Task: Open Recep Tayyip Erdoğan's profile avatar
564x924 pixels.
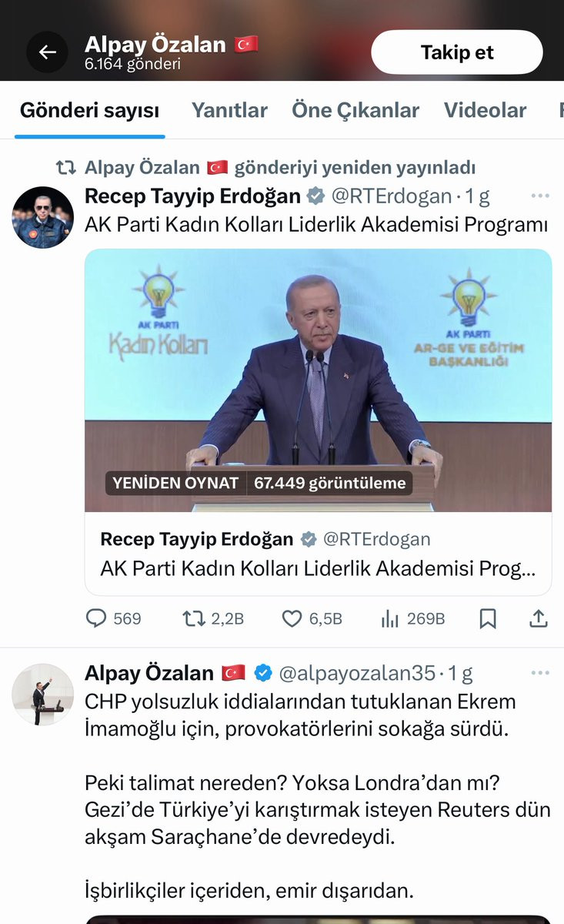Action: [43, 217]
